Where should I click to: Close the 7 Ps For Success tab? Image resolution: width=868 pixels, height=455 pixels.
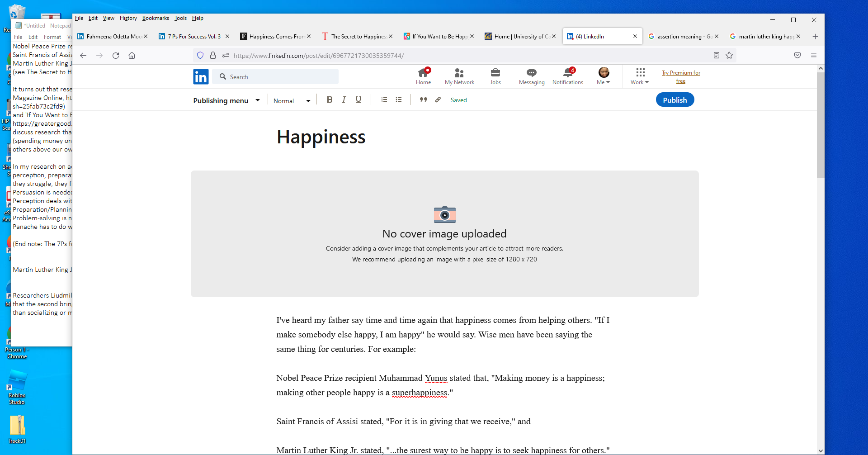(227, 37)
